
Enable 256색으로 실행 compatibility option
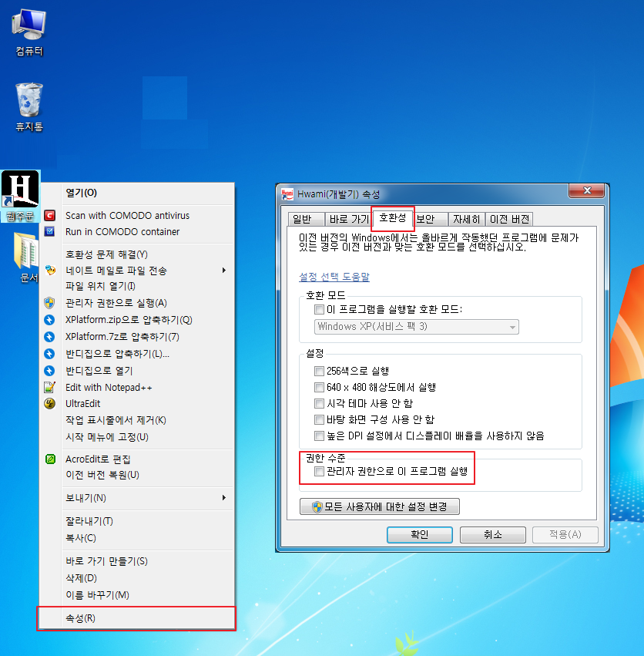click(320, 371)
